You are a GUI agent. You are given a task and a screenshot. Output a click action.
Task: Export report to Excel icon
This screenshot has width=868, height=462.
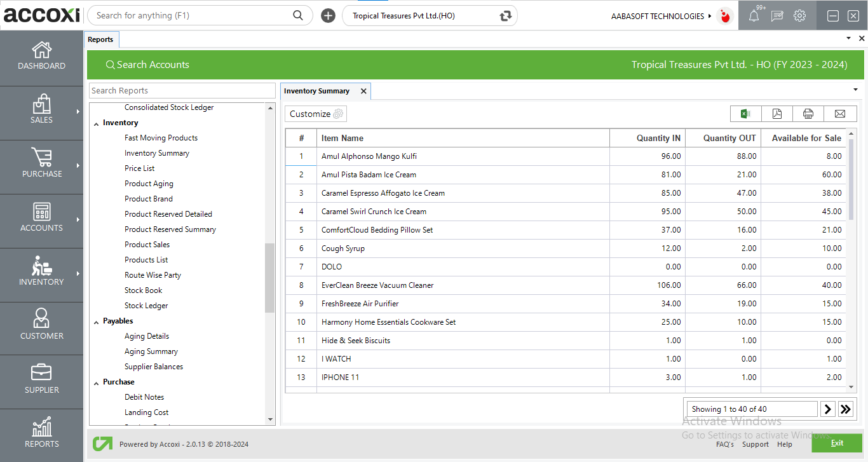pyautogui.click(x=745, y=114)
